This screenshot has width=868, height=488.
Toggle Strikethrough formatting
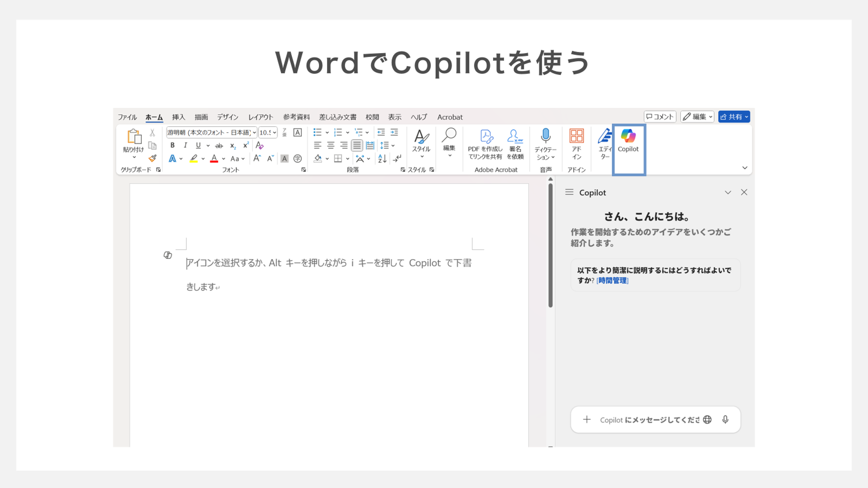click(219, 146)
